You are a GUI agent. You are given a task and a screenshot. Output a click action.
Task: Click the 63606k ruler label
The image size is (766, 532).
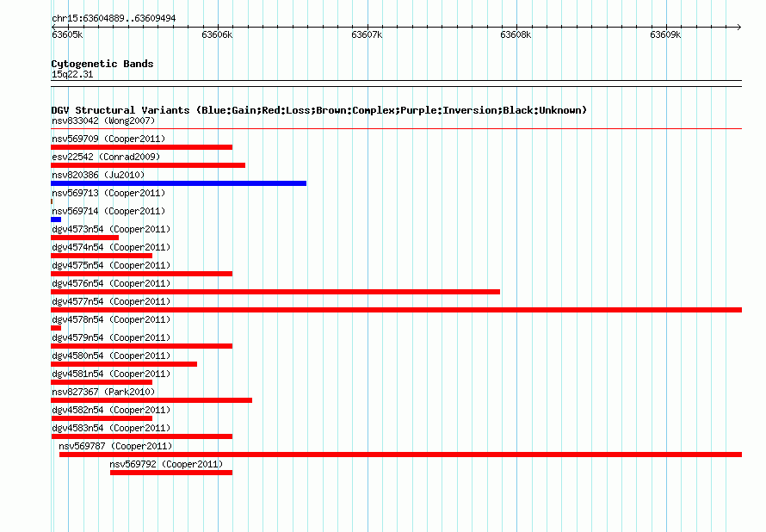click(x=217, y=34)
